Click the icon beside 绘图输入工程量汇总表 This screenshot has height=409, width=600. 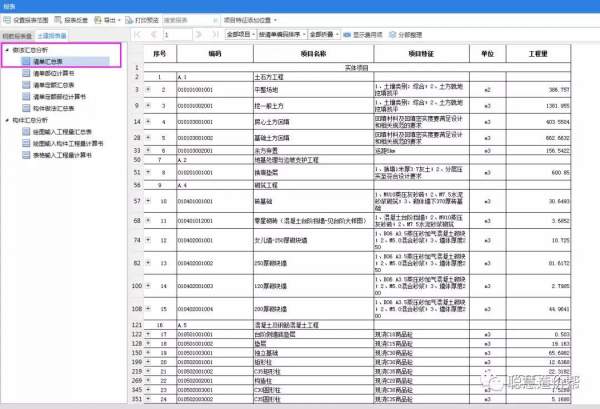coord(26,132)
